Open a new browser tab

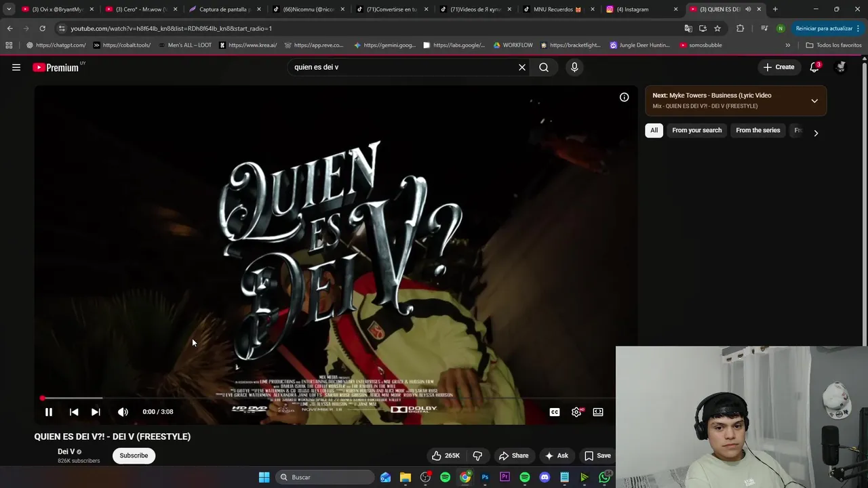click(x=775, y=9)
